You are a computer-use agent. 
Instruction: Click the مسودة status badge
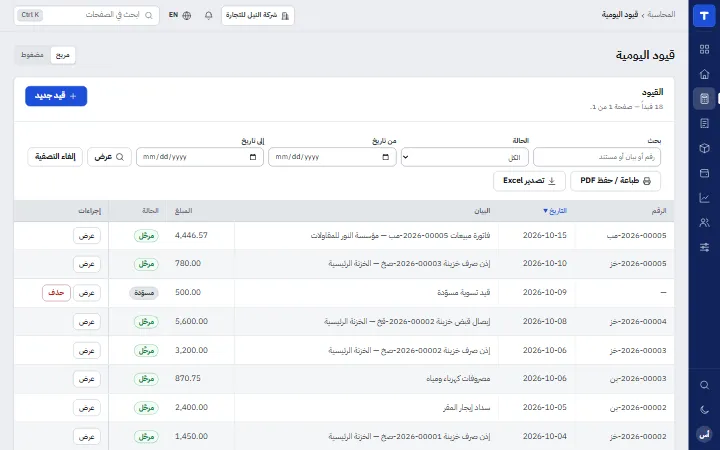(144, 293)
